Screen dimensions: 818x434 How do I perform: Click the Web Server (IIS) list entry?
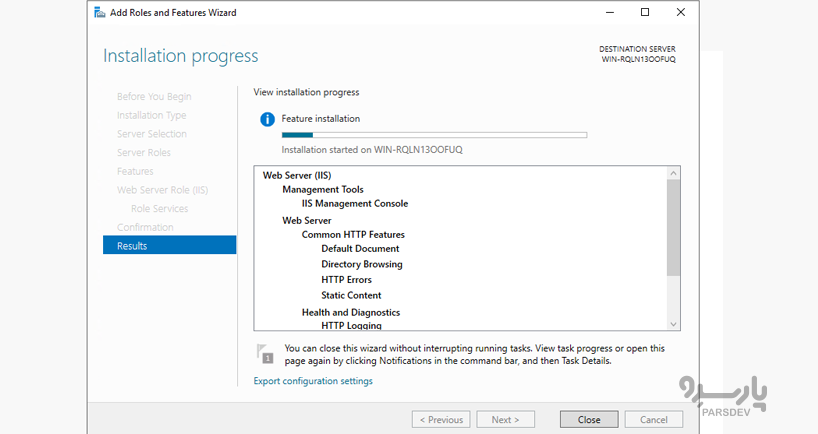[297, 175]
